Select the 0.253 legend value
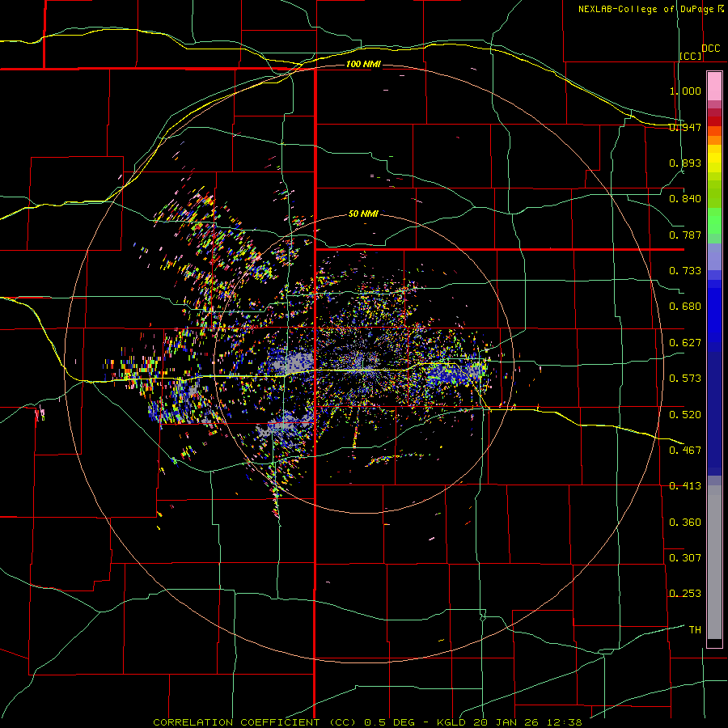The width and height of the screenshot is (728, 728). 685,594
